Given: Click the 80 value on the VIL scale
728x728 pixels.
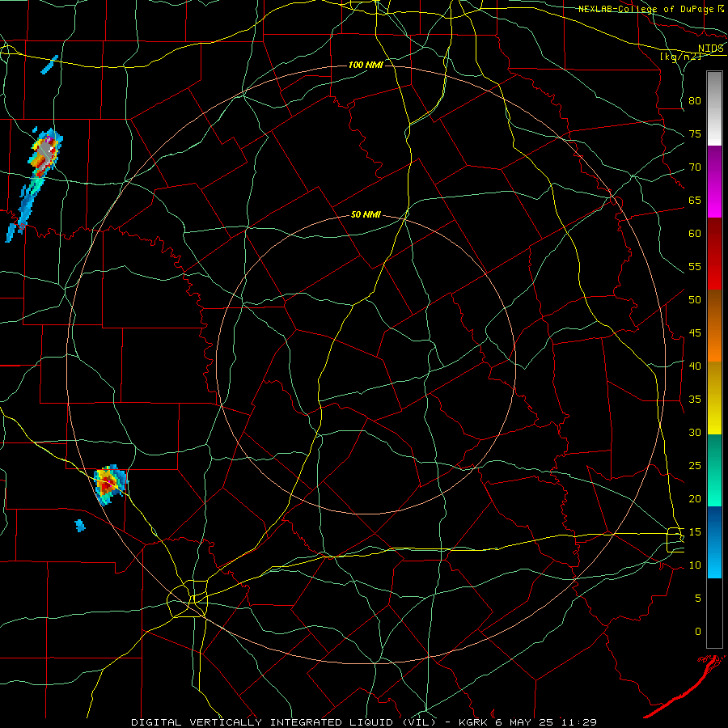Looking at the screenshot, I should (695, 101).
